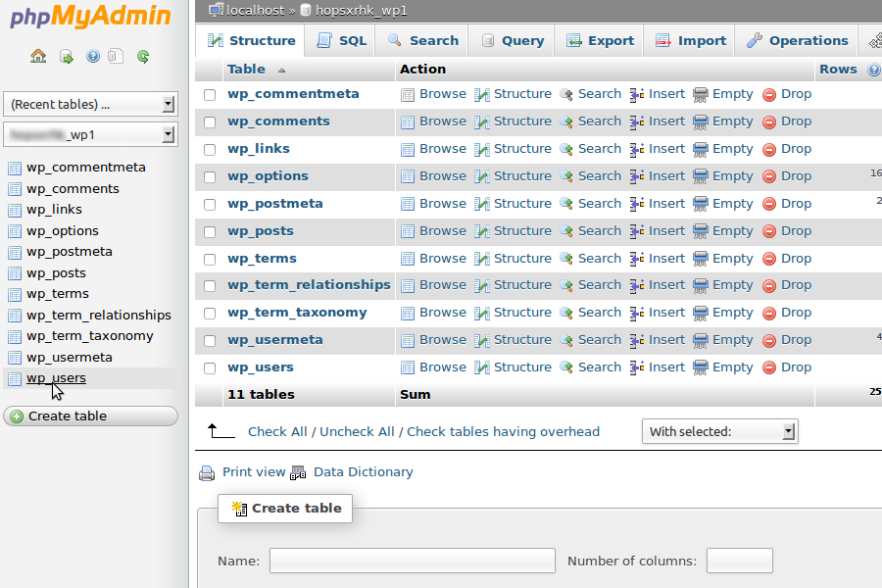Image resolution: width=882 pixels, height=588 pixels.
Task: Click the localhost server icon in breadcrumb
Action: (216, 10)
